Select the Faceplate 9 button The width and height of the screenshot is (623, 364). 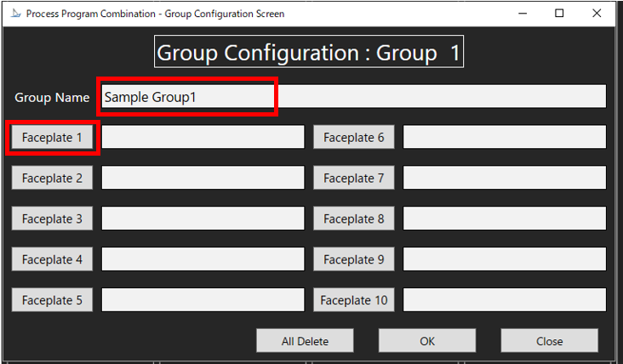(x=353, y=259)
